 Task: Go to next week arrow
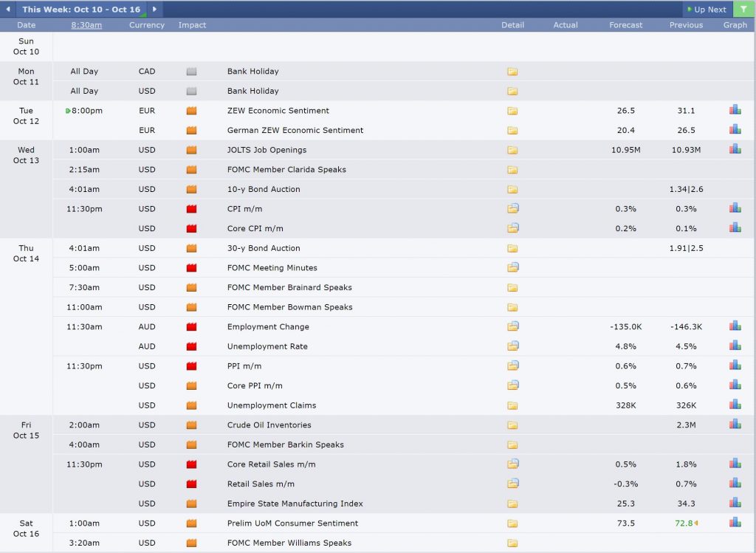(154, 9)
